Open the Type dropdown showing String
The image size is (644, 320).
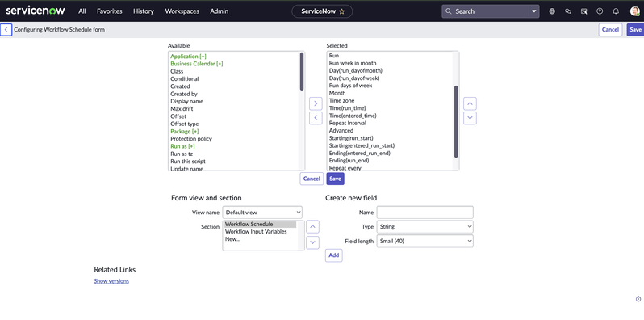pos(425,226)
